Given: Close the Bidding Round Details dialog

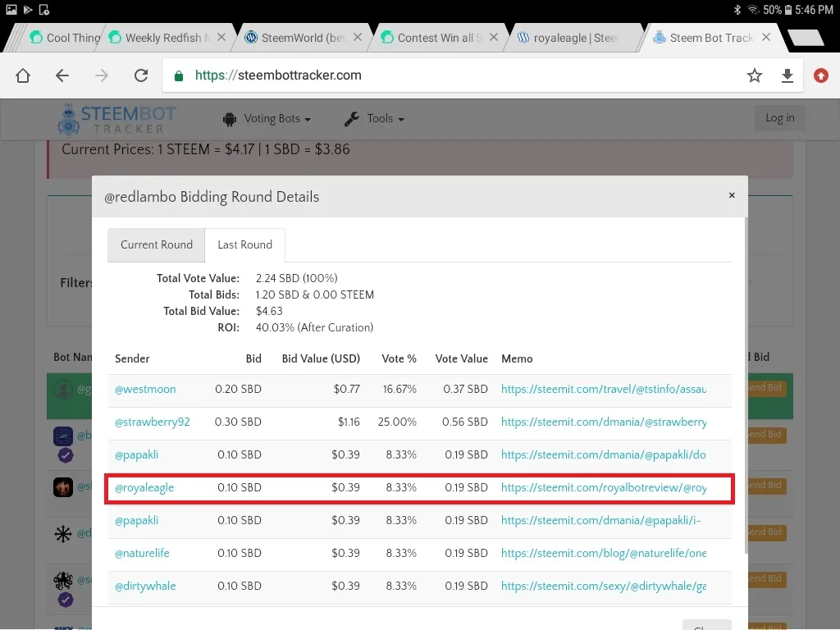Looking at the screenshot, I should 732,195.
